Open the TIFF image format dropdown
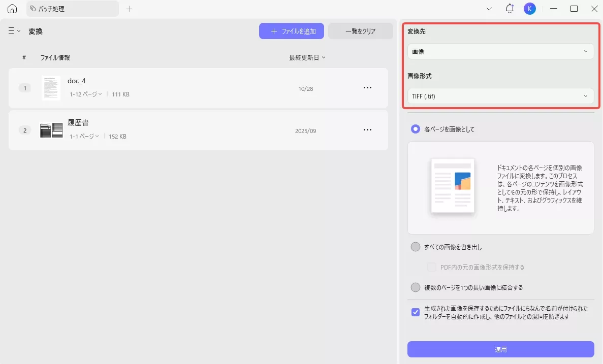 coord(500,96)
